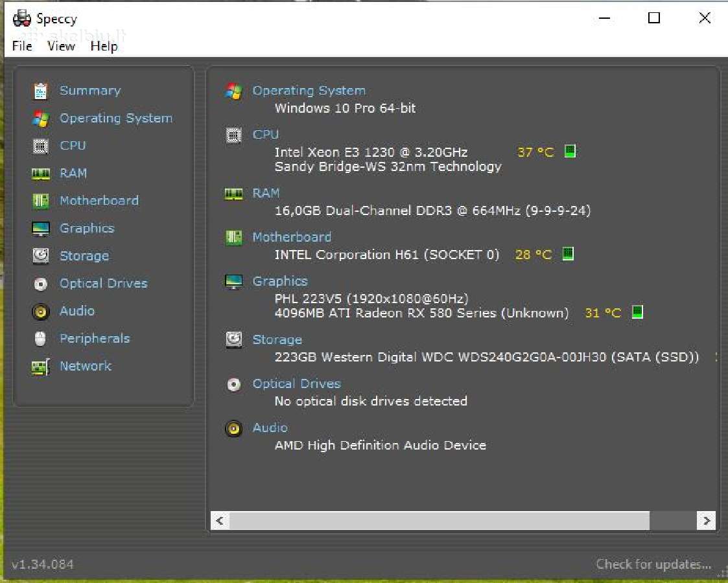
Task: Click the 31 °C graphics temperature value
Action: (603, 313)
